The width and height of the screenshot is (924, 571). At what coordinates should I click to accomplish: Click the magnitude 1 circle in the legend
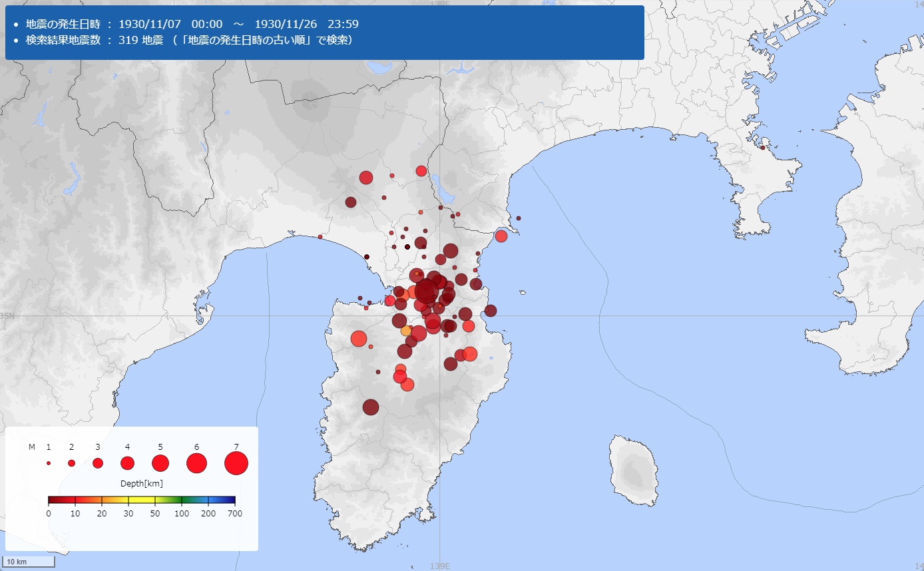tap(49, 463)
